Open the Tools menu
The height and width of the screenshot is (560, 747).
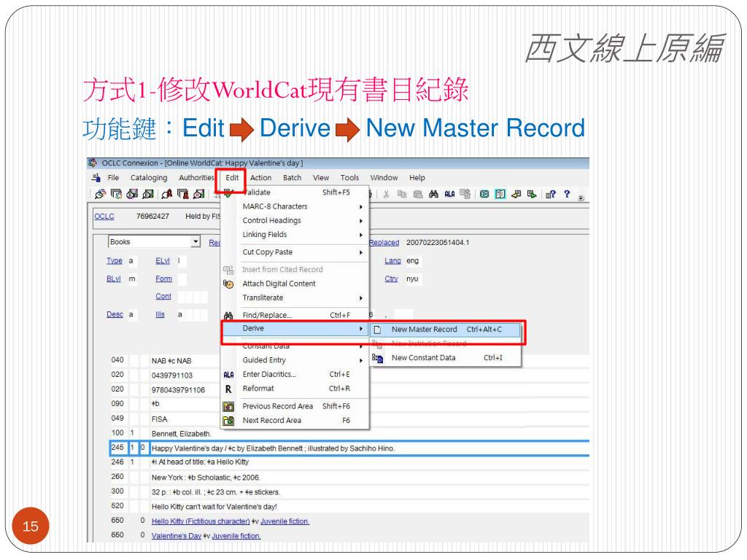click(349, 178)
